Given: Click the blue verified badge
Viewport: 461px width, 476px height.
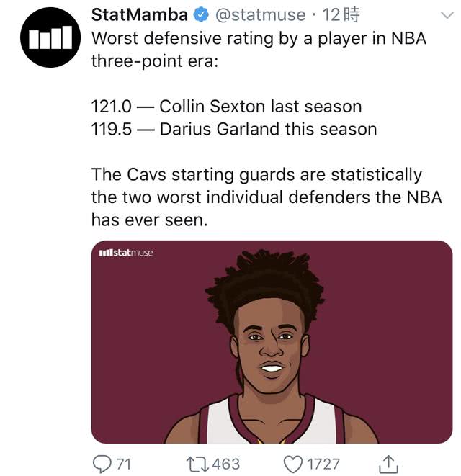Looking at the screenshot, I should 201,15.
